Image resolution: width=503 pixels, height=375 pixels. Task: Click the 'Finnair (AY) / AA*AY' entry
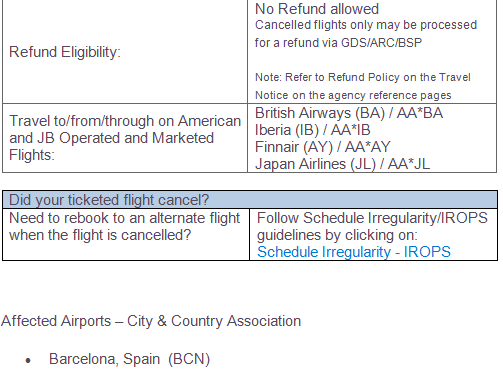pyautogui.click(x=322, y=147)
